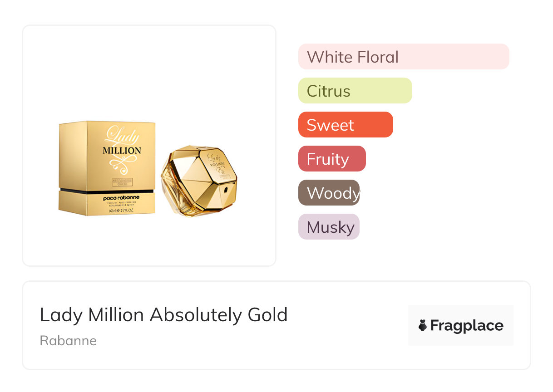
Task: Click the paco rabanne text on box
Action: click(x=121, y=198)
